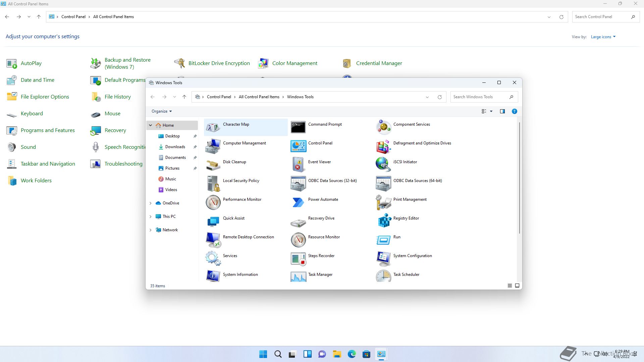Screen dimensions: 644x362
Task: Open Microsoft Edge from taskbar
Action: (352, 354)
